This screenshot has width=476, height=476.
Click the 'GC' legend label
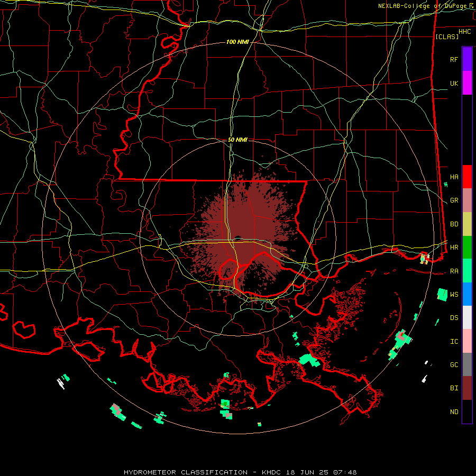click(454, 365)
